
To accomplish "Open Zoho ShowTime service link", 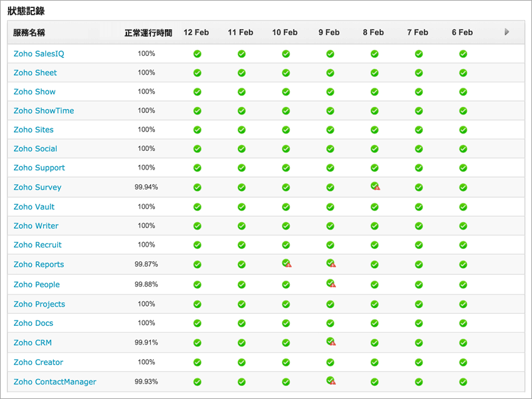I will pos(44,110).
